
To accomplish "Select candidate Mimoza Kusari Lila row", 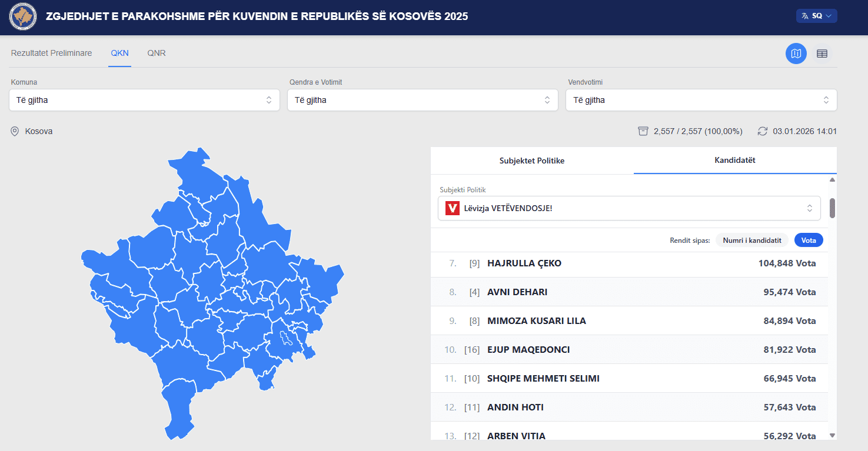I will (x=629, y=321).
